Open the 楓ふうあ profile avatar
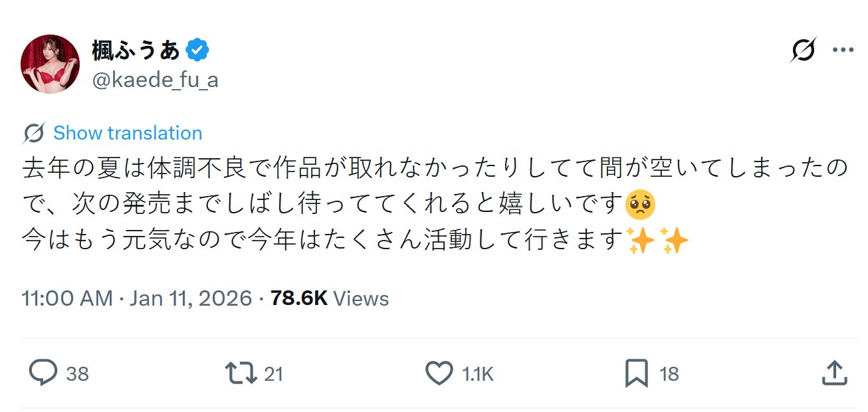The height and width of the screenshot is (412, 868). (51, 64)
